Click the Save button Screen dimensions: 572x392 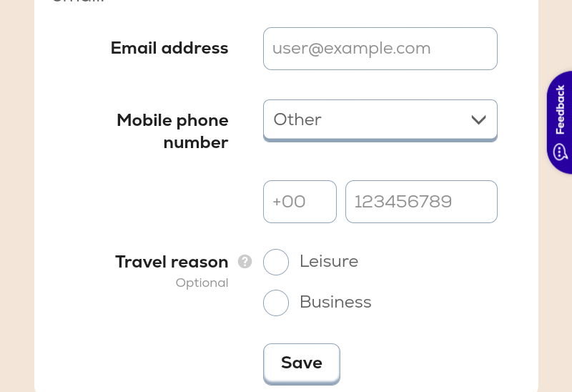302,363
